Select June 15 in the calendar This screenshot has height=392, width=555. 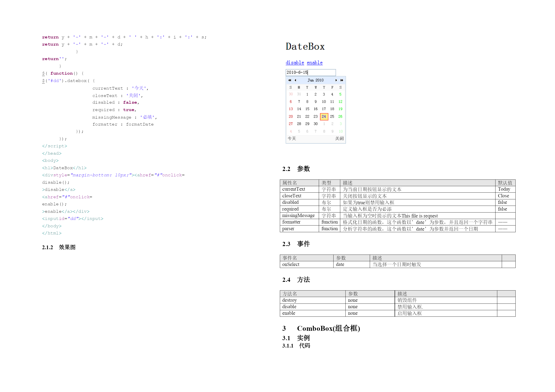[307, 109]
